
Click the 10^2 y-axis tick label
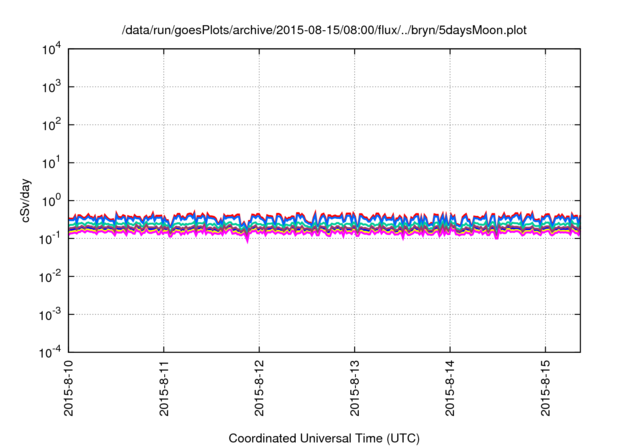pos(51,125)
